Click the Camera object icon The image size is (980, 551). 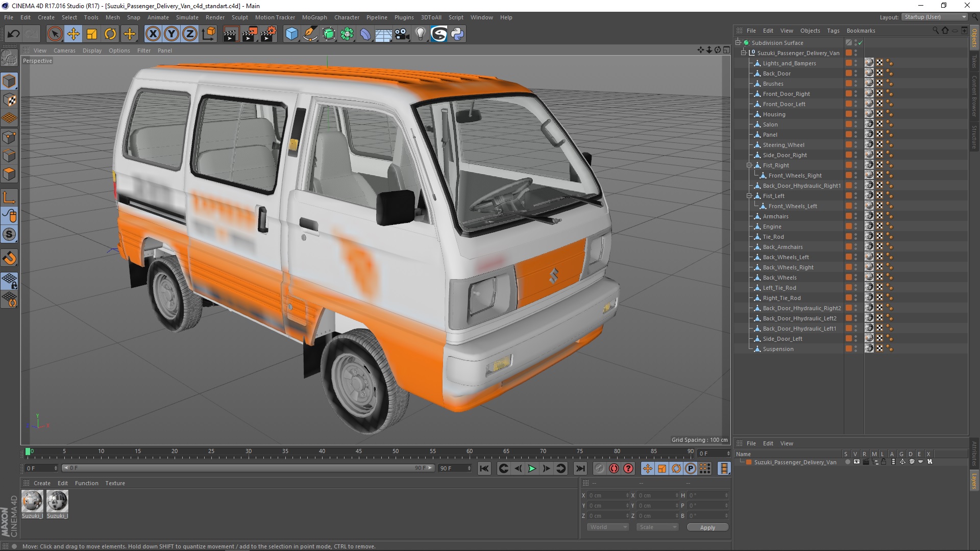(402, 34)
